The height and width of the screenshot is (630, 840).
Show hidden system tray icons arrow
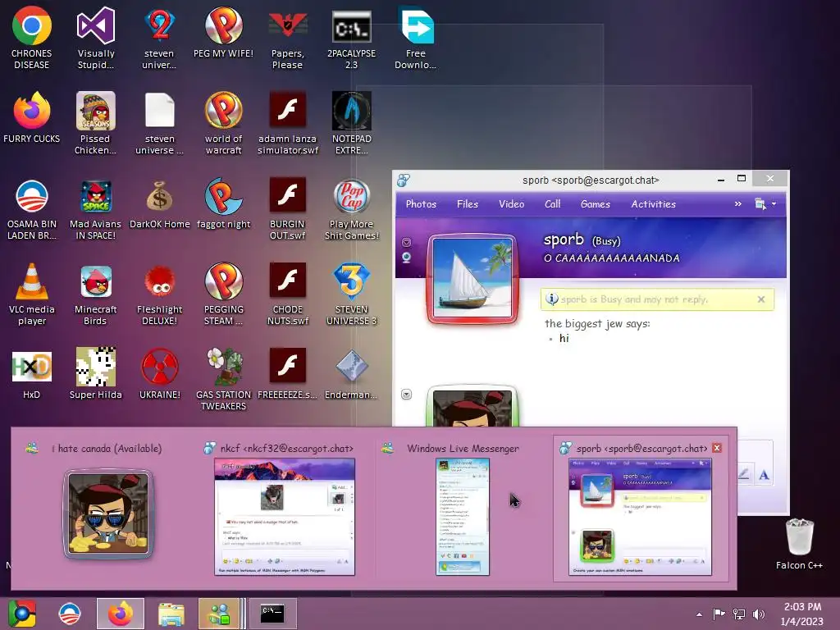[699, 614]
